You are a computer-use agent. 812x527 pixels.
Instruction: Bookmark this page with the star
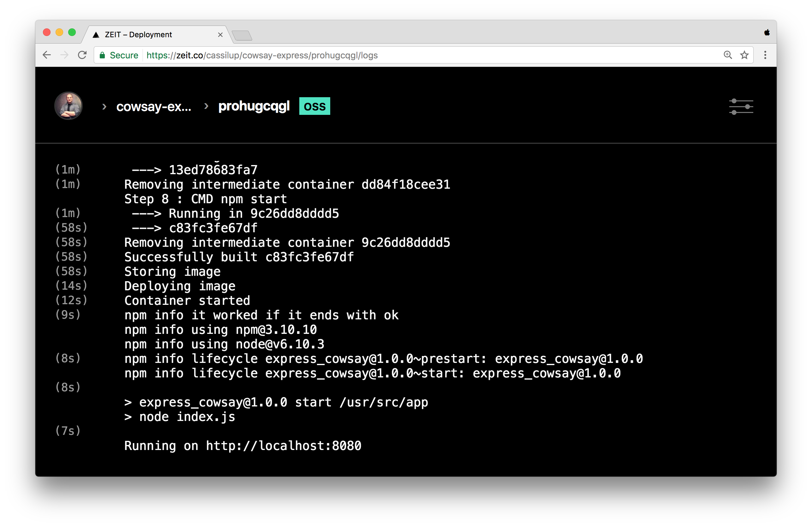tap(744, 55)
